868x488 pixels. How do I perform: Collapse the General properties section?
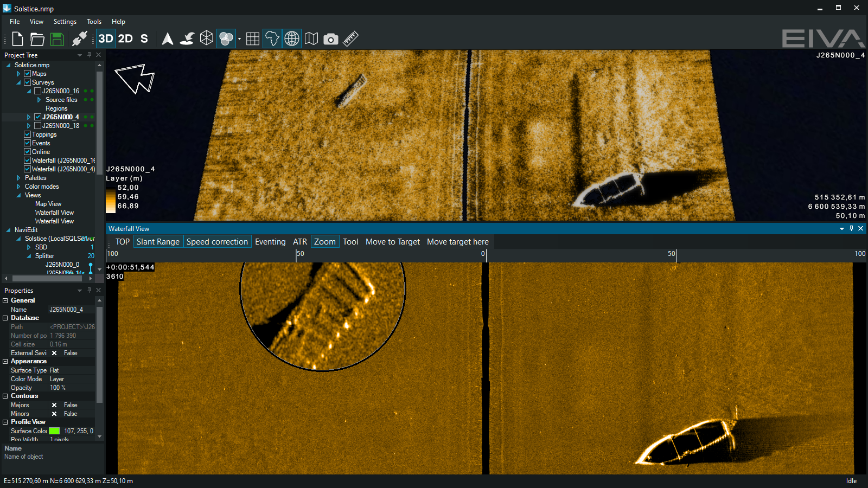pos(5,300)
